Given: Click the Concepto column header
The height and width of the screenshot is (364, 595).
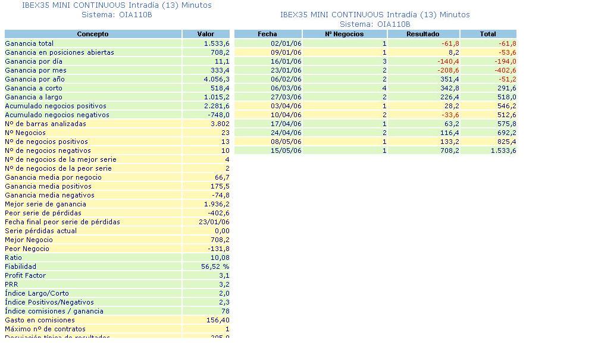Looking at the screenshot, I should (x=93, y=34).
